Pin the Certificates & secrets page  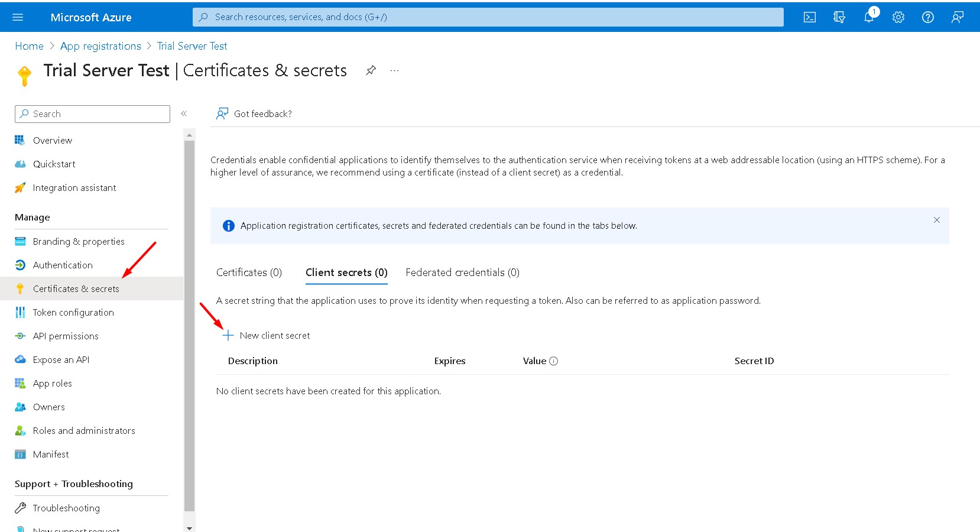tap(371, 70)
